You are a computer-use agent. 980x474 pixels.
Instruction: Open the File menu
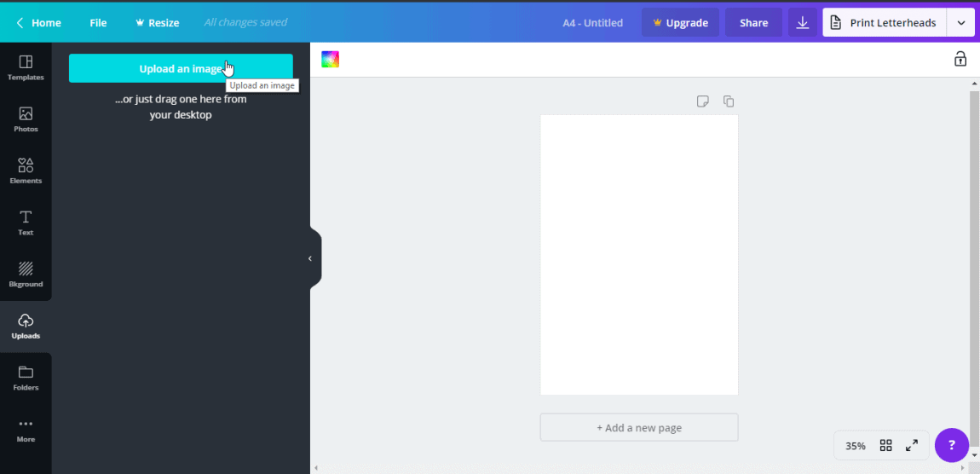click(98, 23)
